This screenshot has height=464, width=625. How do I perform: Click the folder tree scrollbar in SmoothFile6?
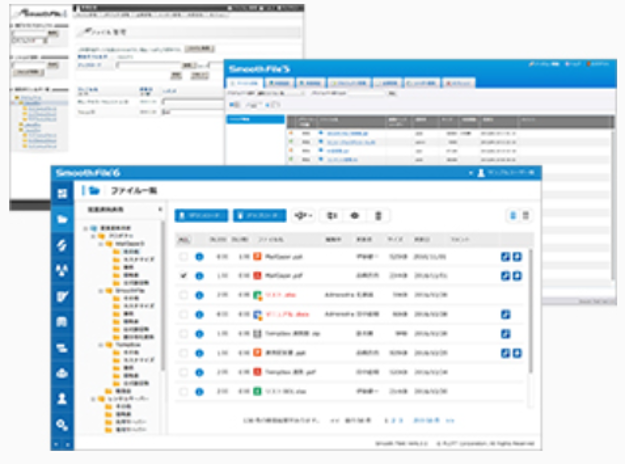point(163,297)
